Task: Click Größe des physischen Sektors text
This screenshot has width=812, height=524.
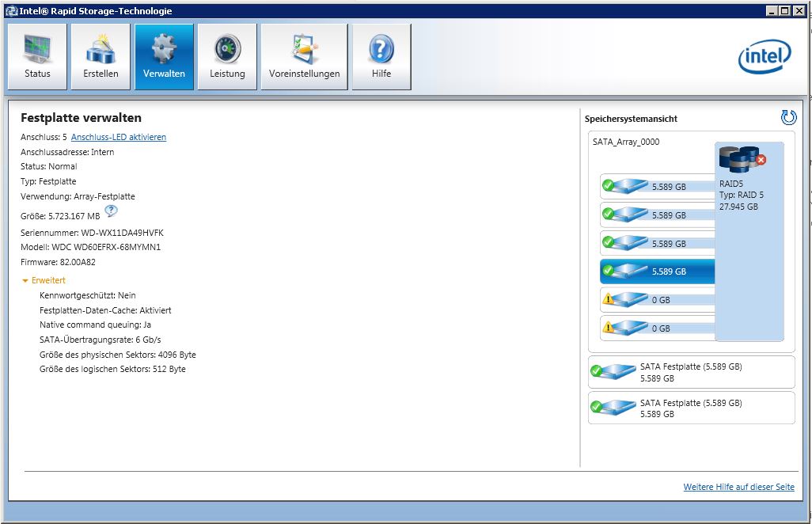Action: pyautogui.click(x=118, y=355)
